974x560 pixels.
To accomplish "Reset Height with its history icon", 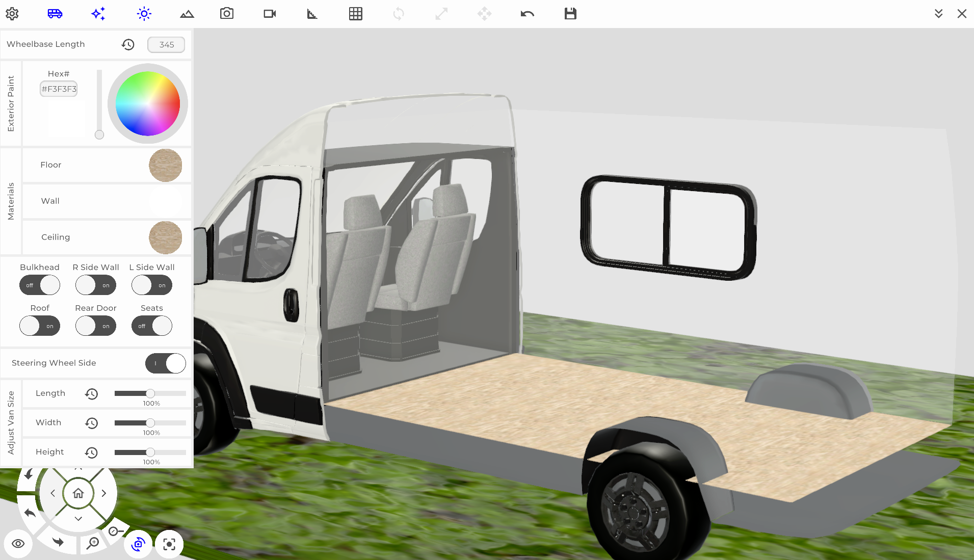I will tap(91, 452).
